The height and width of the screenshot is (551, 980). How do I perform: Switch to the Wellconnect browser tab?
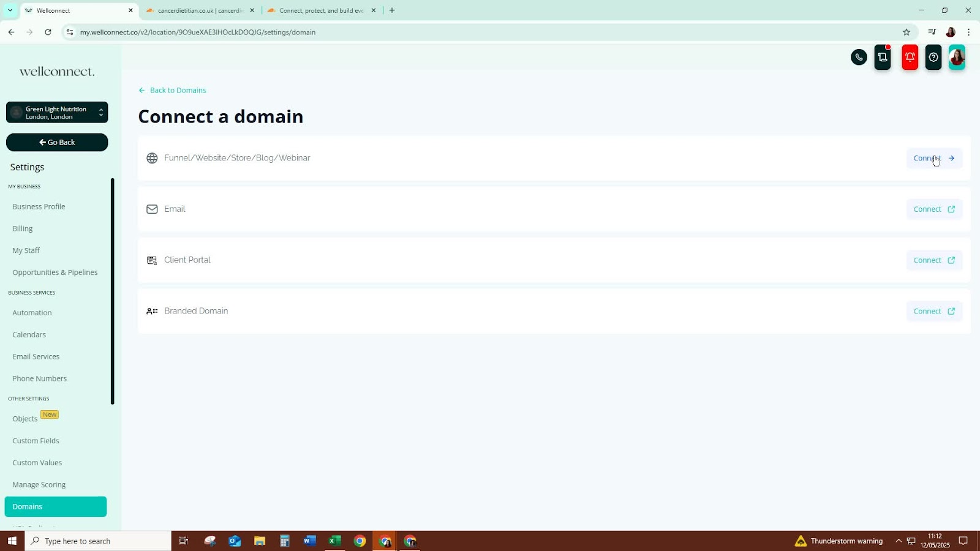[79, 10]
